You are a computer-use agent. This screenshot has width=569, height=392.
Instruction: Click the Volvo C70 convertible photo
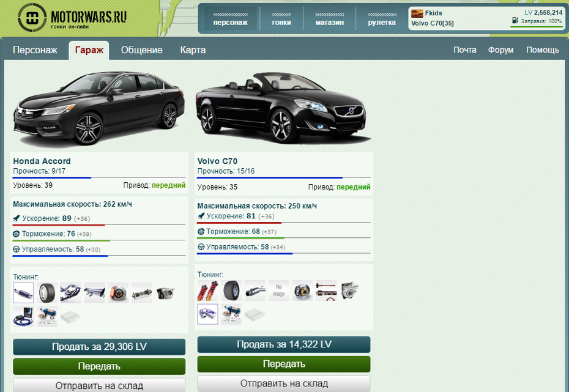coord(283,108)
